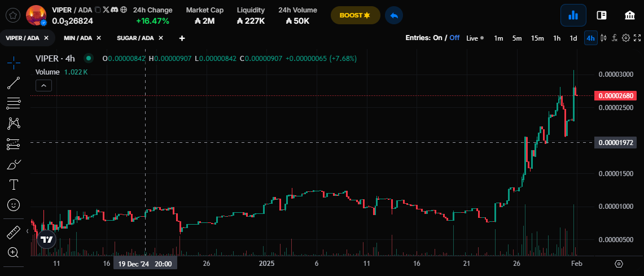Enter fullscreen chart mode
Viewport: 644px width, 276px height.
[637, 38]
